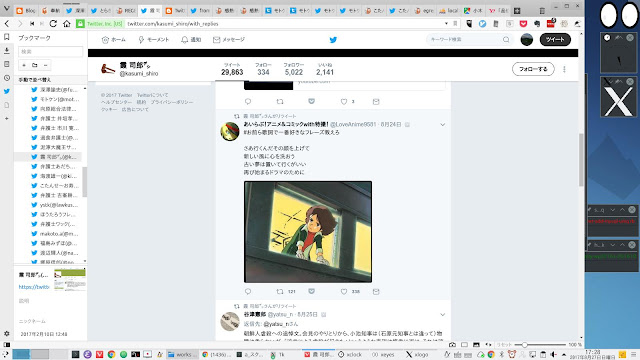Rewind to first page in history
This screenshot has width=640, height=360.
click(32, 24)
